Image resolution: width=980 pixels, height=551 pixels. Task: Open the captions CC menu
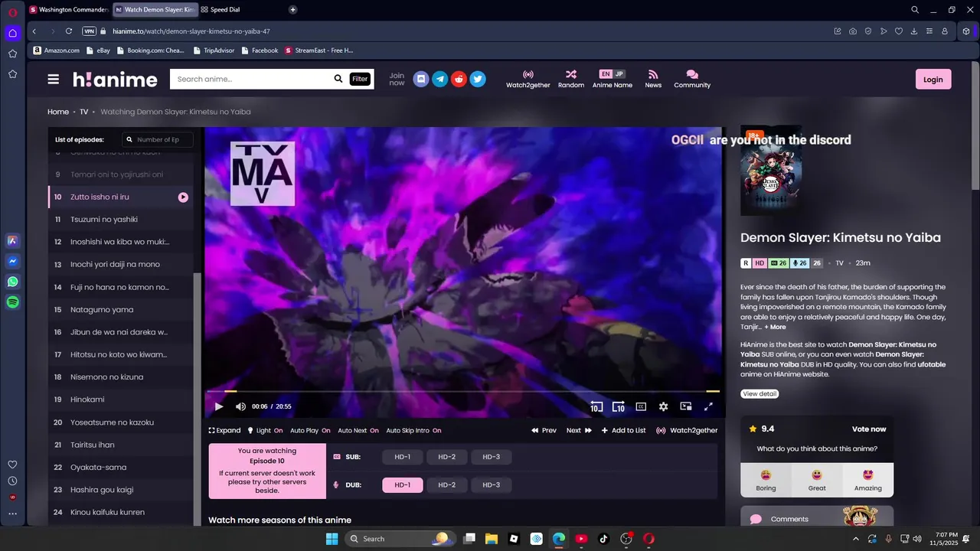click(641, 406)
